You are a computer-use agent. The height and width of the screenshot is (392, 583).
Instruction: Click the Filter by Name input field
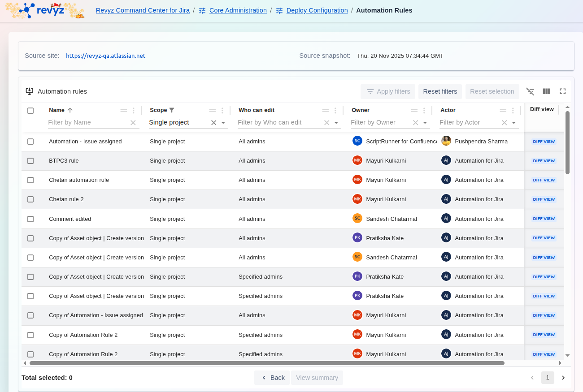click(87, 122)
